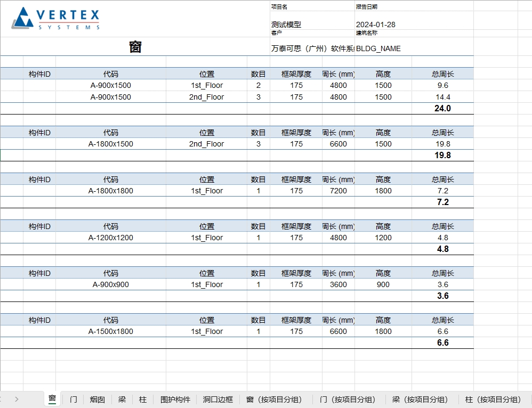Select A-900x1500 code in 1st_Floor row

[x=110, y=85]
